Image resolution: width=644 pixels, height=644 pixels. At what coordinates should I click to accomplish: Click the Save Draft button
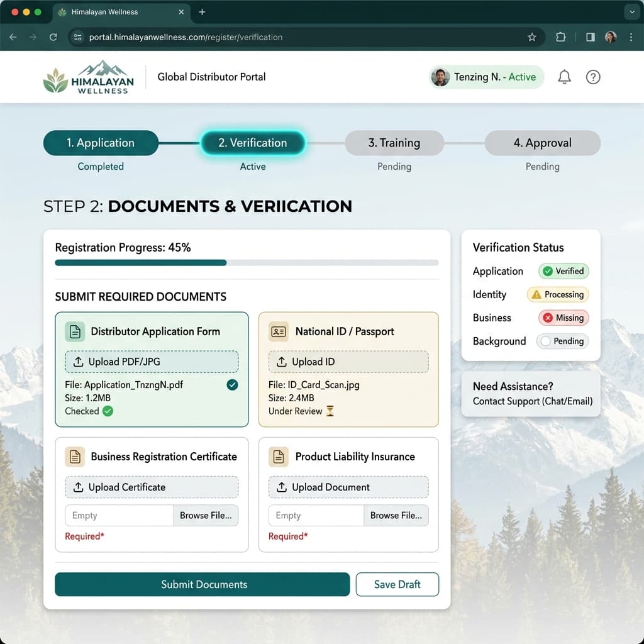(397, 584)
